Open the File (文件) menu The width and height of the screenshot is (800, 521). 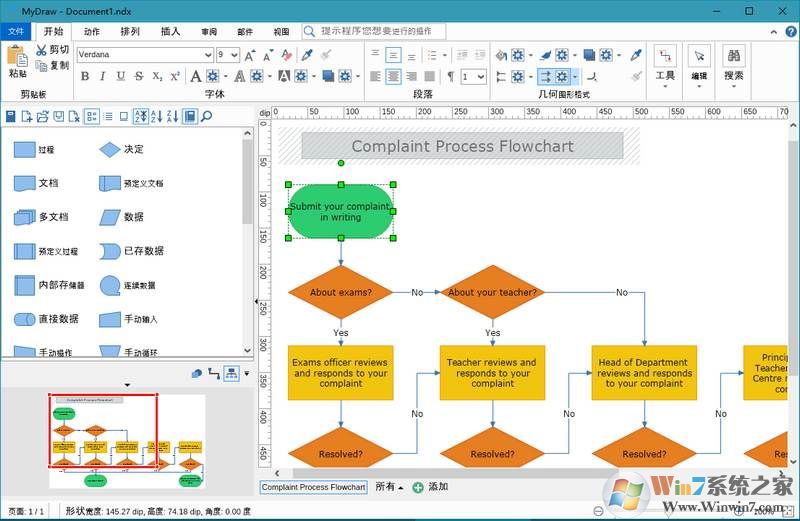point(15,31)
